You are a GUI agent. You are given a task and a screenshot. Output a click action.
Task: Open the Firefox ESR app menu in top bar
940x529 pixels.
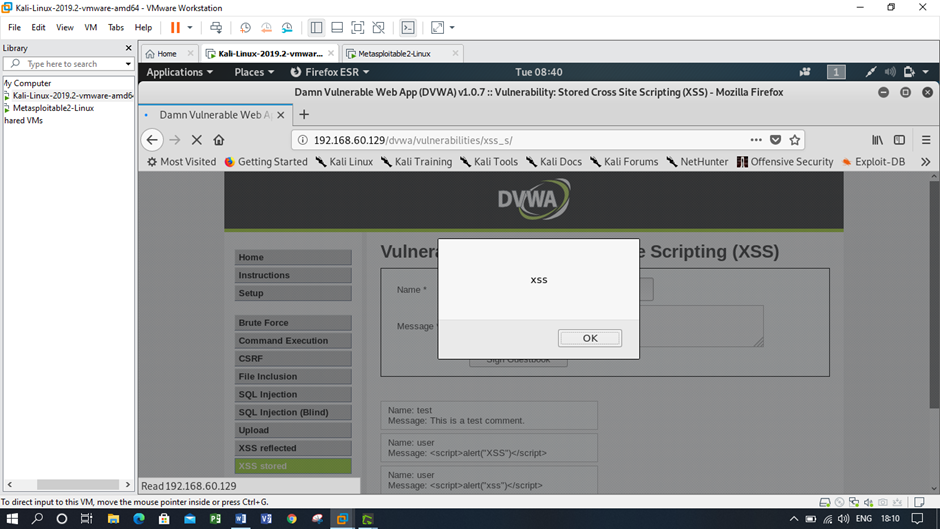(330, 72)
